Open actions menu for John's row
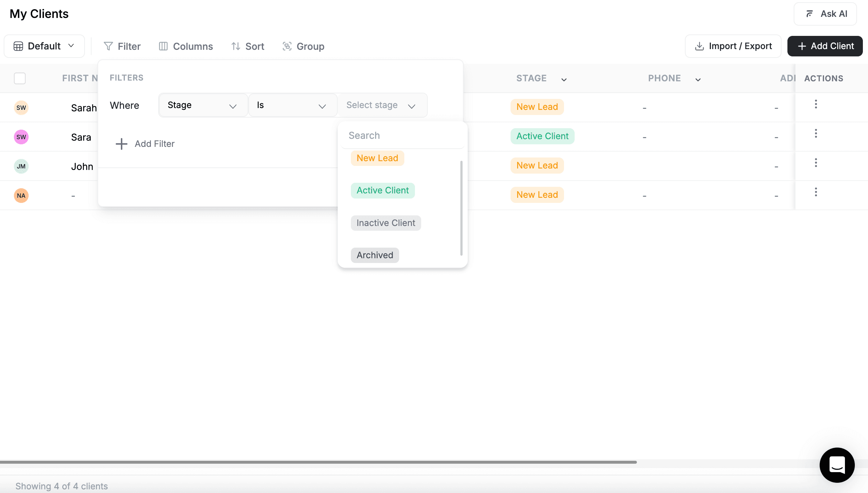868x493 pixels. click(x=816, y=163)
